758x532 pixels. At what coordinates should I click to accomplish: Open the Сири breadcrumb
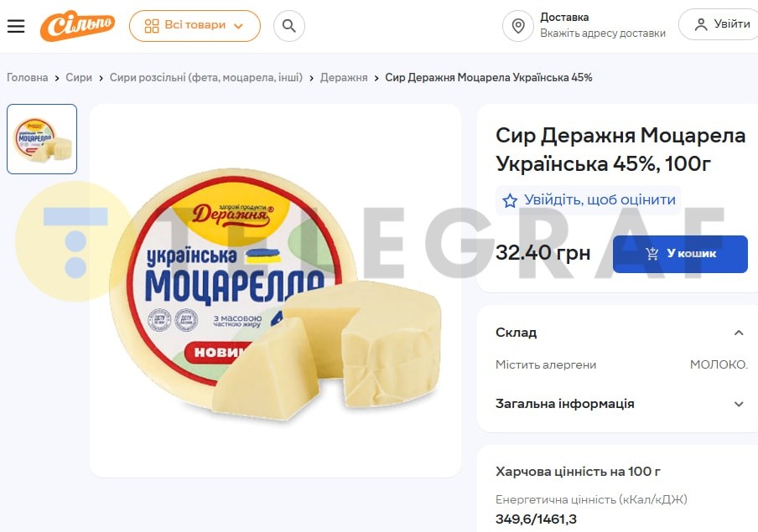coord(79,77)
